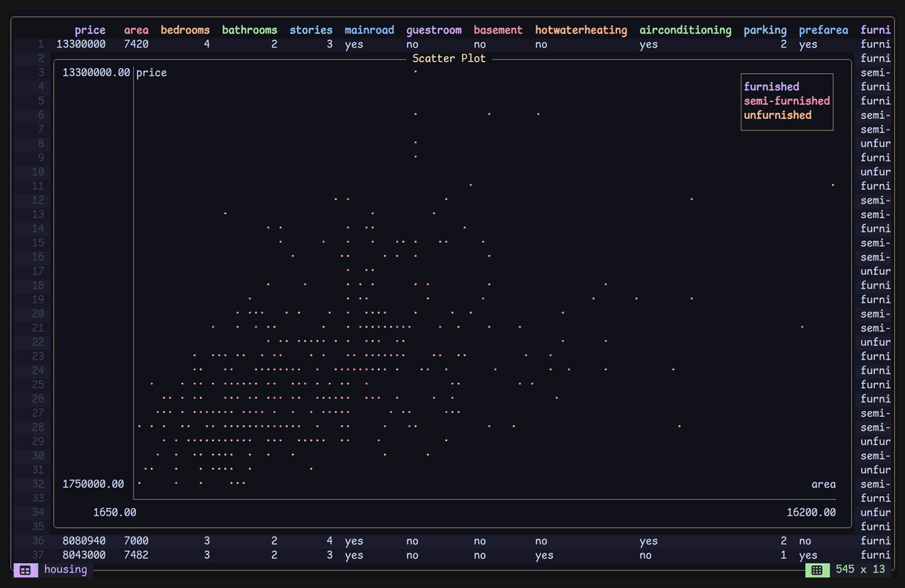Click the 545 x 13 dimensions indicator
Image resolution: width=905 pixels, height=588 pixels.
pos(861,570)
